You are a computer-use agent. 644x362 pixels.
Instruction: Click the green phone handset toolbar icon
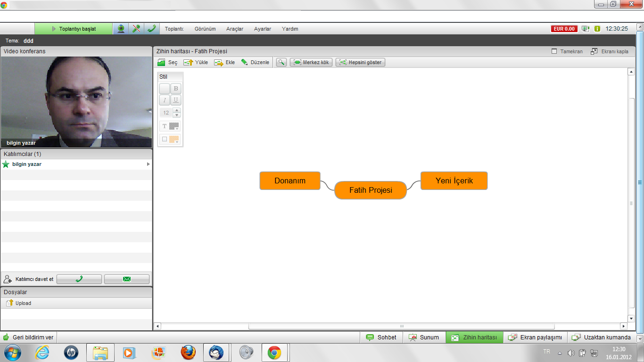151,29
